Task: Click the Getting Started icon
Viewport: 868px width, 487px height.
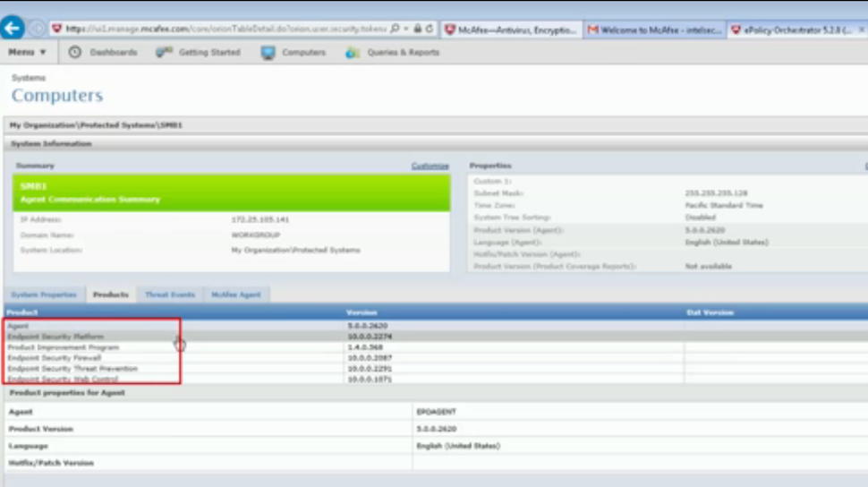Action: click(x=164, y=52)
